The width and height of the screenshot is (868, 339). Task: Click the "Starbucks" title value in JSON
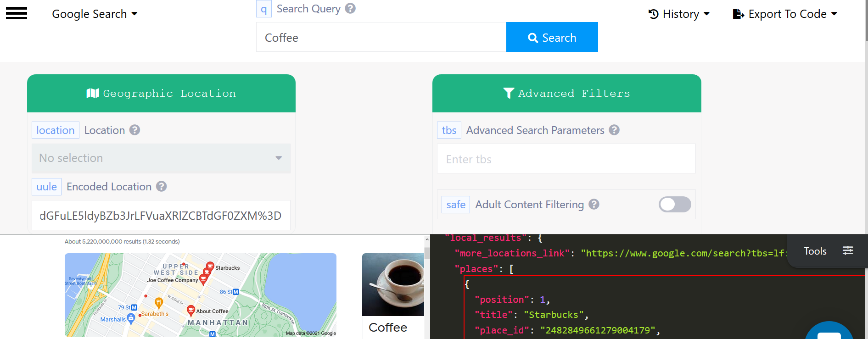tap(554, 315)
